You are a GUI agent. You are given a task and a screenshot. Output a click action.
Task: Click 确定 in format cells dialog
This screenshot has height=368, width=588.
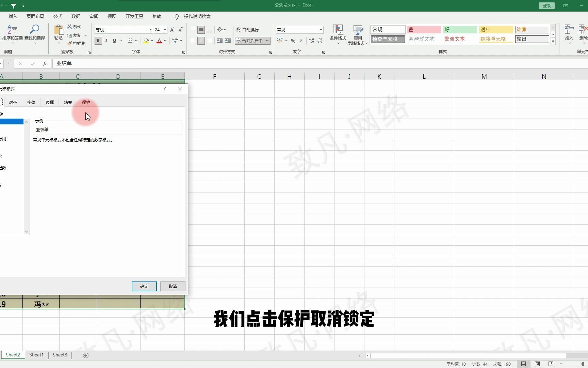point(144,286)
